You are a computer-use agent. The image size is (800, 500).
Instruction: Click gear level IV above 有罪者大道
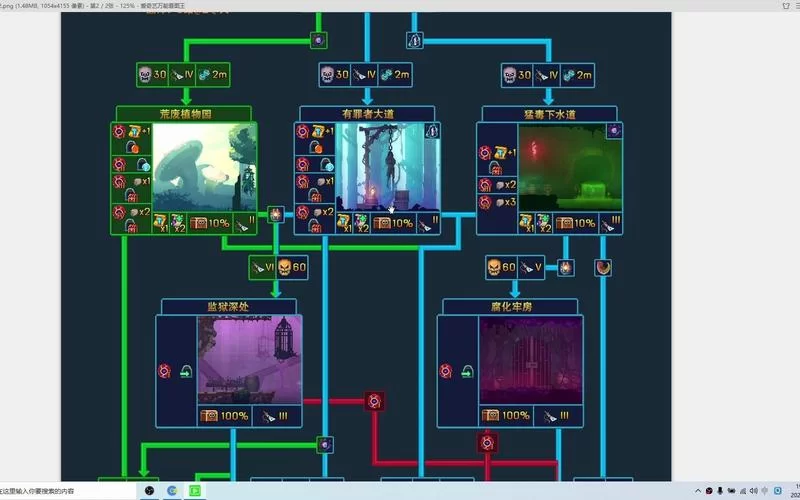tap(365, 74)
